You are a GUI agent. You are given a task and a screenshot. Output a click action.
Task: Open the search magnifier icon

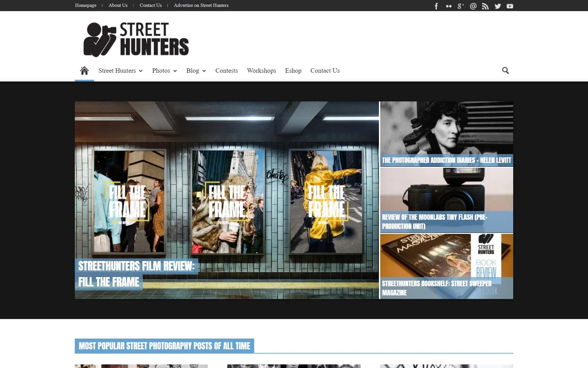505,70
